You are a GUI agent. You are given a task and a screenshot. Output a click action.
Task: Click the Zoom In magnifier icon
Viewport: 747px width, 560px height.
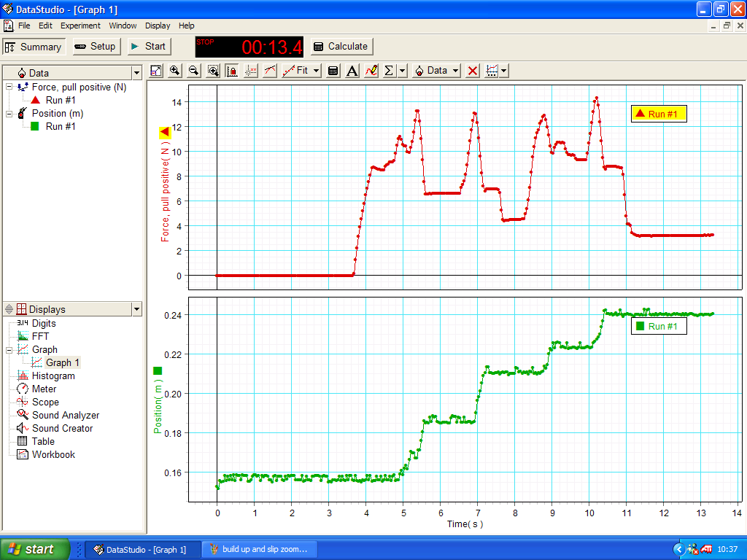(x=175, y=71)
